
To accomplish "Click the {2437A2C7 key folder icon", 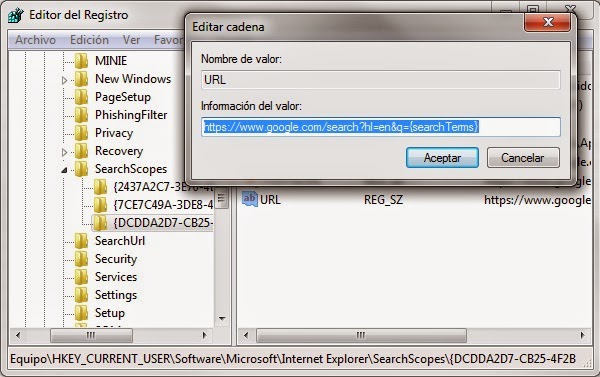I will [x=100, y=187].
